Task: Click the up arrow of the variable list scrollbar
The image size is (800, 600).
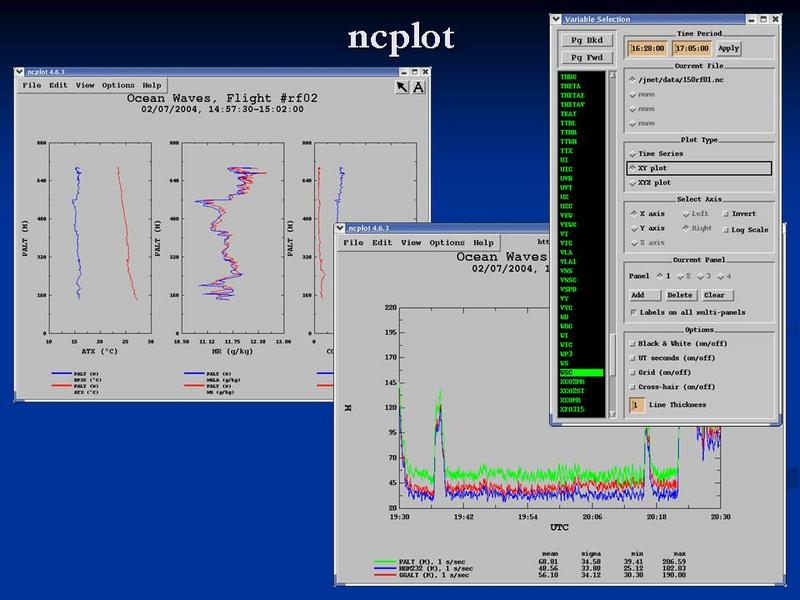Action: [x=613, y=75]
